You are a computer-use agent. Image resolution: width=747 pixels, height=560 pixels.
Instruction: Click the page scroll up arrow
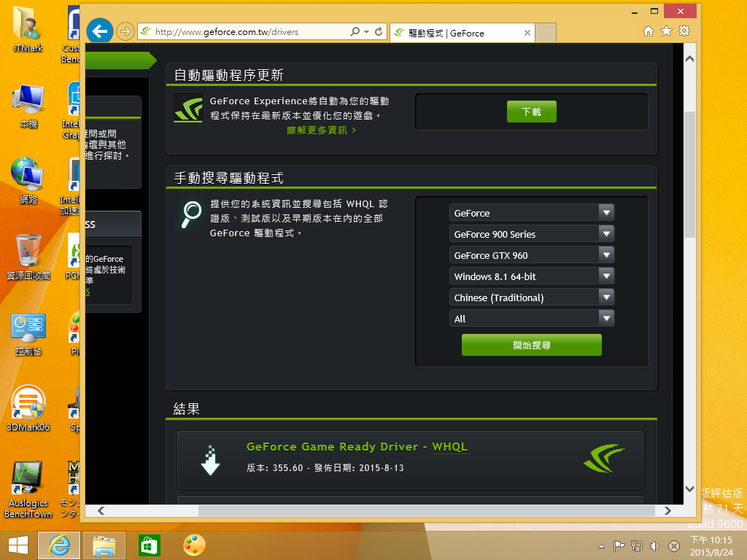coord(689,59)
